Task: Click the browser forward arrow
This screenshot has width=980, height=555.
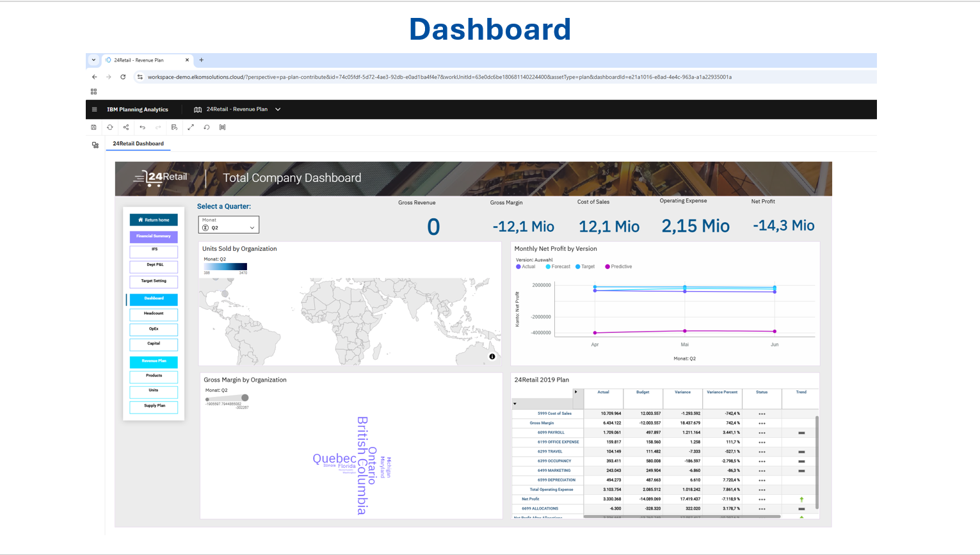Action: (109, 77)
